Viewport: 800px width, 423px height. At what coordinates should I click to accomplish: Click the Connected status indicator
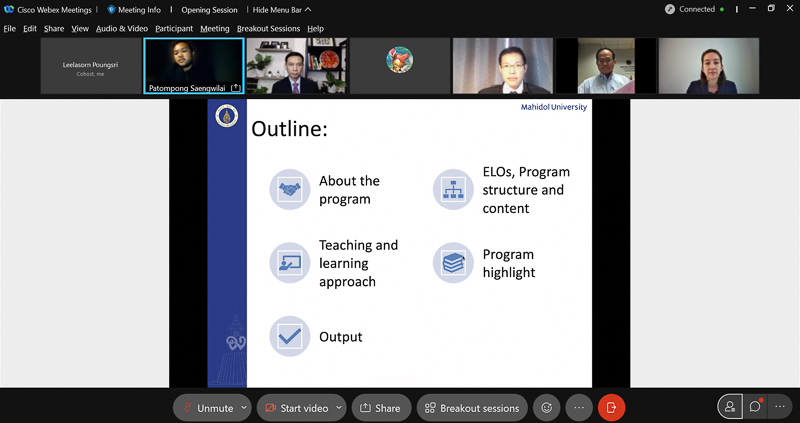(691, 9)
